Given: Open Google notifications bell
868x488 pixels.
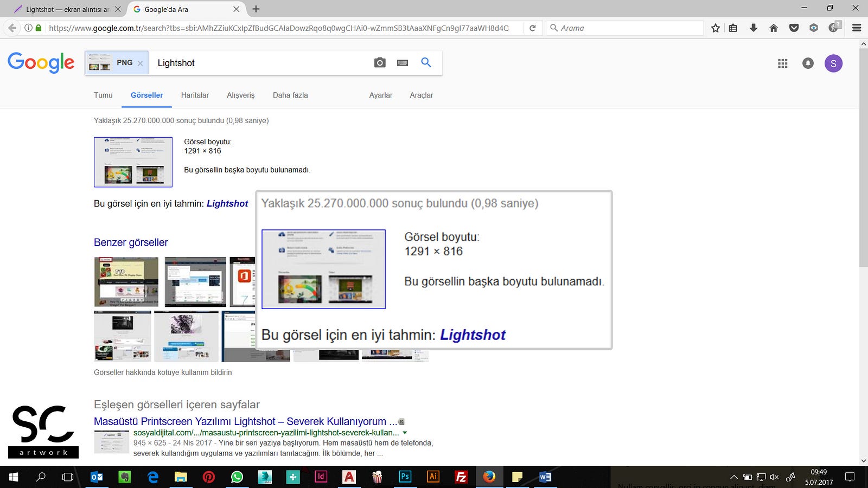Looking at the screenshot, I should 808,63.
